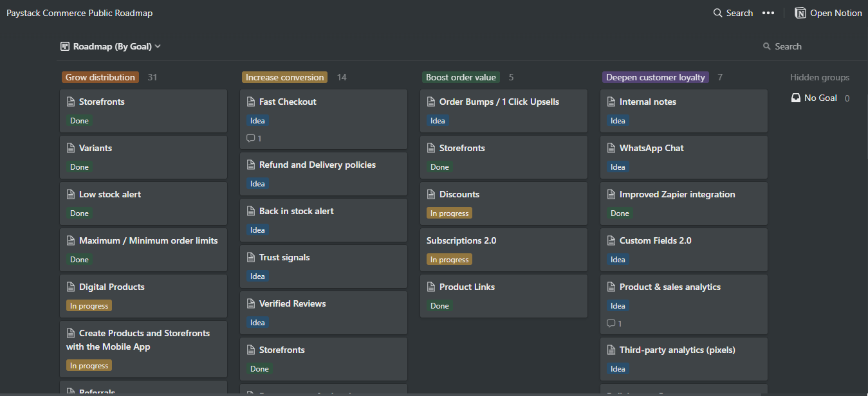868x396 pixels.
Task: Click the top bar Search label
Action: tap(739, 13)
